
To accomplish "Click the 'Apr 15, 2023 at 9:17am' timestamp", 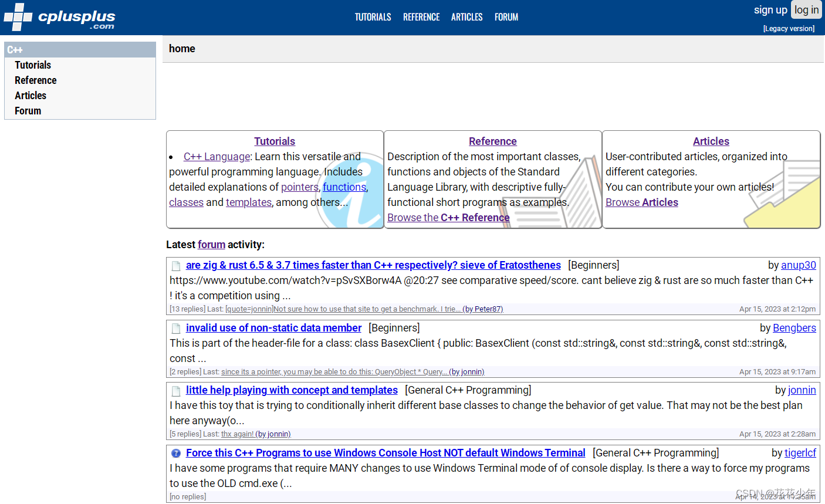I will coord(777,372).
